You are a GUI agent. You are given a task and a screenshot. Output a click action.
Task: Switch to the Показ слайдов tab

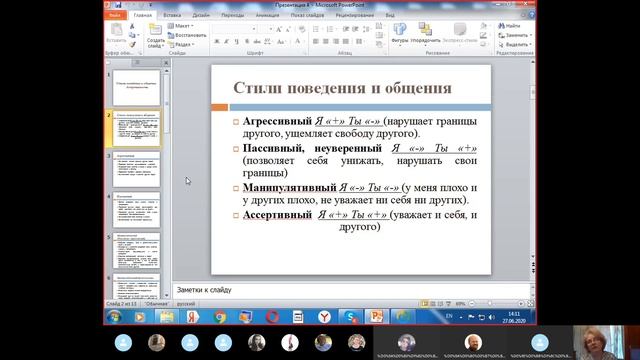(307, 15)
